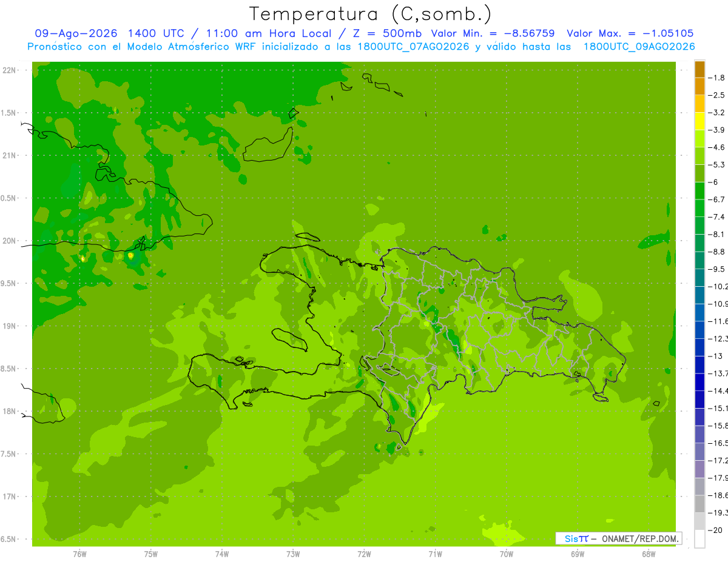
Task: Pick the olive-green swatch between -5.3 and -6
Action: point(699,173)
